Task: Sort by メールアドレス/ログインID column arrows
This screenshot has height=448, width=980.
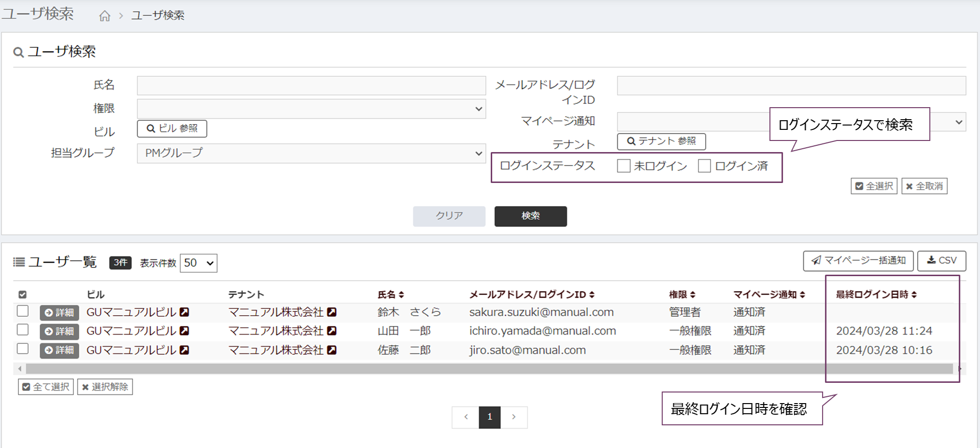Action: tap(592, 295)
